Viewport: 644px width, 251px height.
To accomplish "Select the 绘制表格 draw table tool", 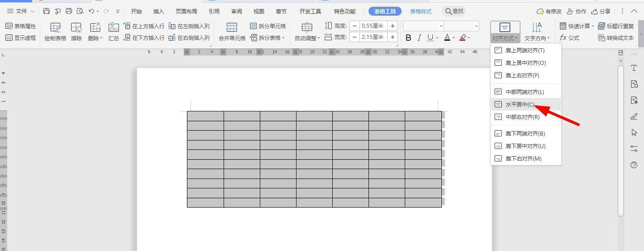I will [55, 32].
